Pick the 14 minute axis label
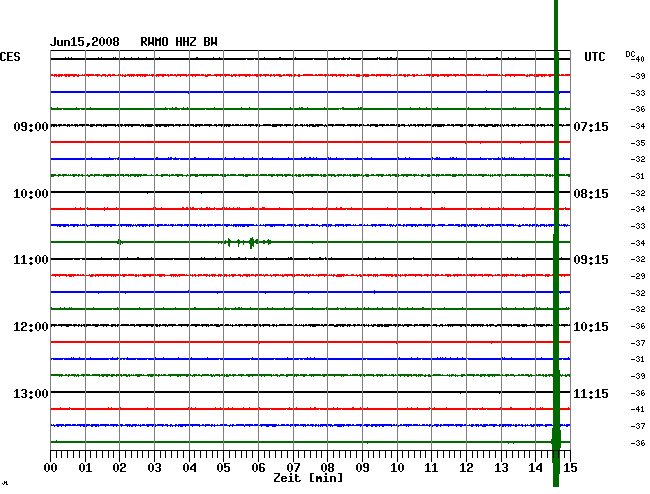Image resolution: width=650 pixels, height=494 pixels. coord(536,468)
